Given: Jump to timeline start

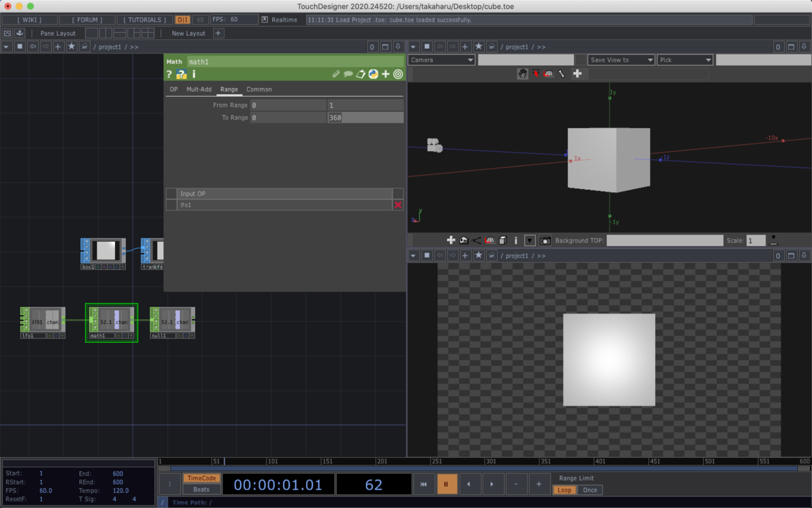Looking at the screenshot, I should pos(424,484).
